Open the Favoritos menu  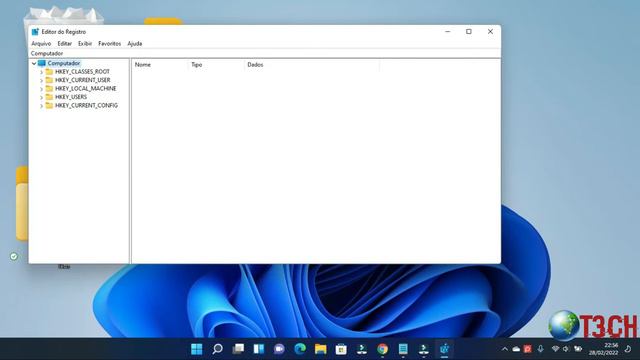click(109, 44)
